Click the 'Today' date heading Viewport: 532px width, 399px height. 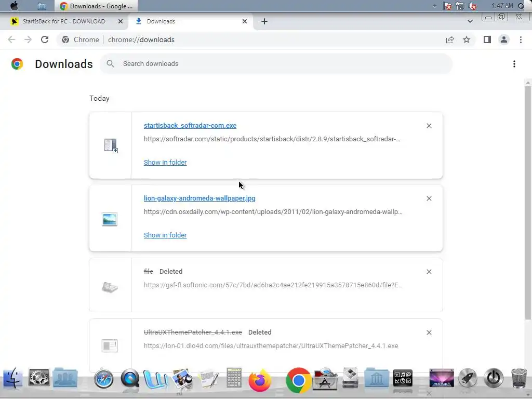[x=99, y=98]
